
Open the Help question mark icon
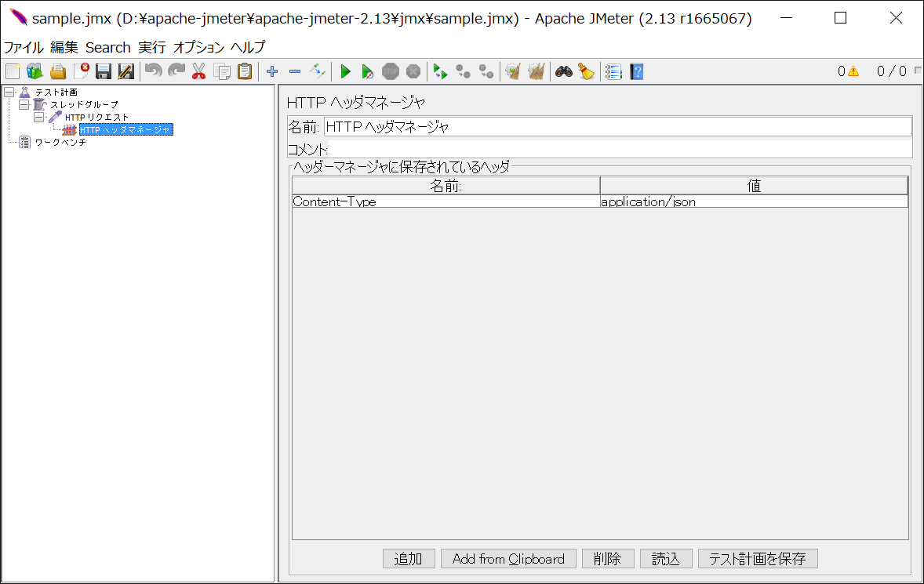(636, 72)
